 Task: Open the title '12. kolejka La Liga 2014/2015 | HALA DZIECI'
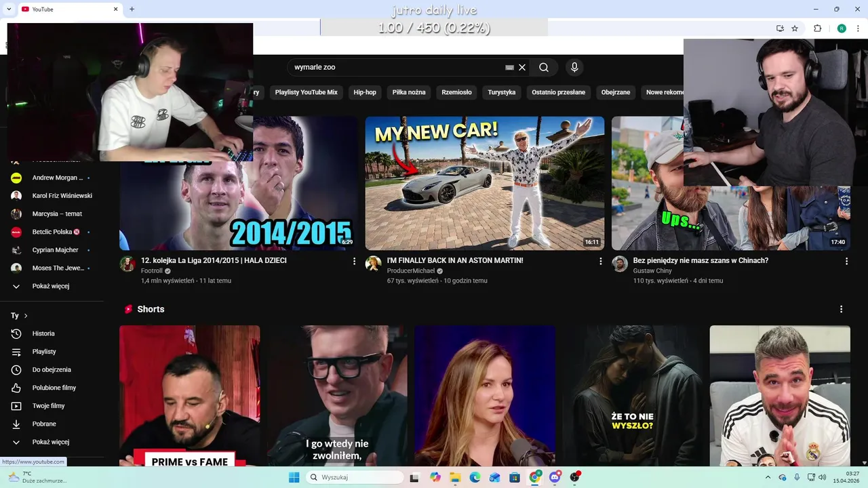tap(214, 260)
